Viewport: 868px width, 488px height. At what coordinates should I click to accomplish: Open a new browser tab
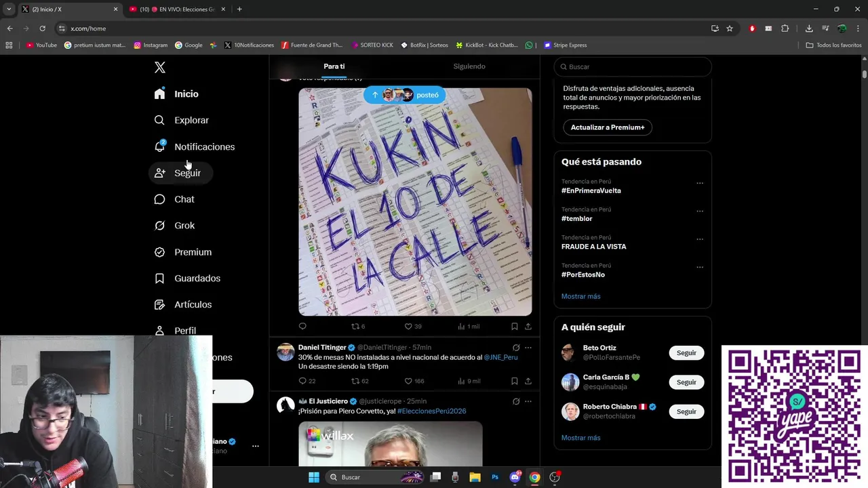point(239,9)
